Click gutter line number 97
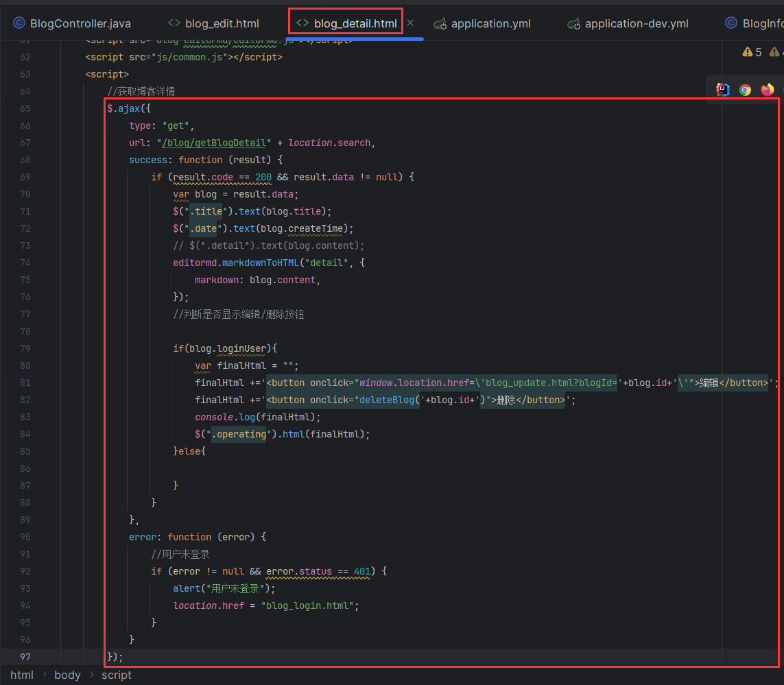784x685 pixels. click(25, 657)
